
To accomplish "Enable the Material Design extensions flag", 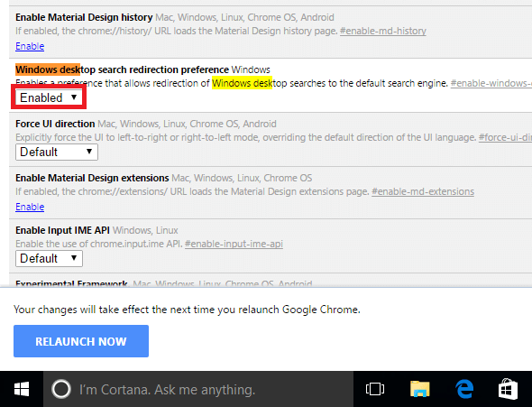I will point(30,207).
